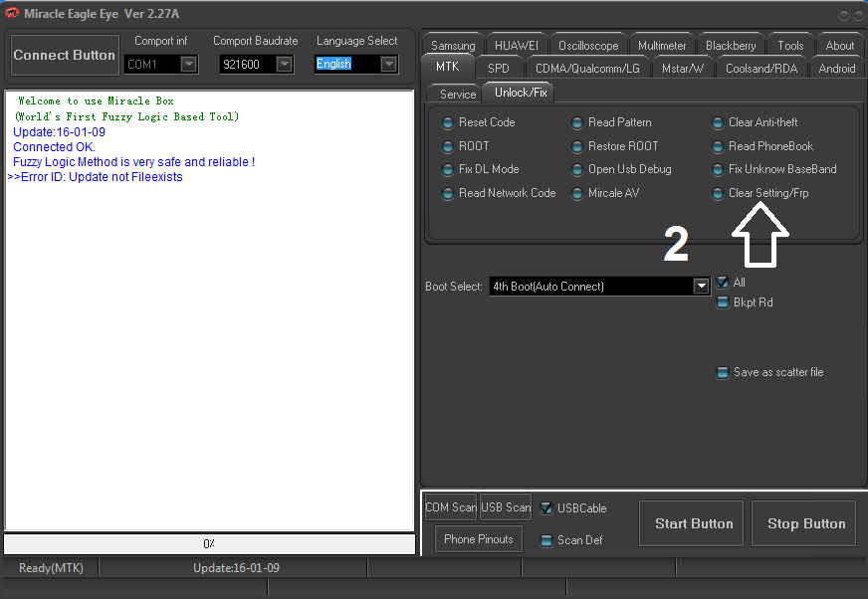This screenshot has width=868, height=599.
Task: Select the Clear Setting/Frp option
Action: point(760,193)
